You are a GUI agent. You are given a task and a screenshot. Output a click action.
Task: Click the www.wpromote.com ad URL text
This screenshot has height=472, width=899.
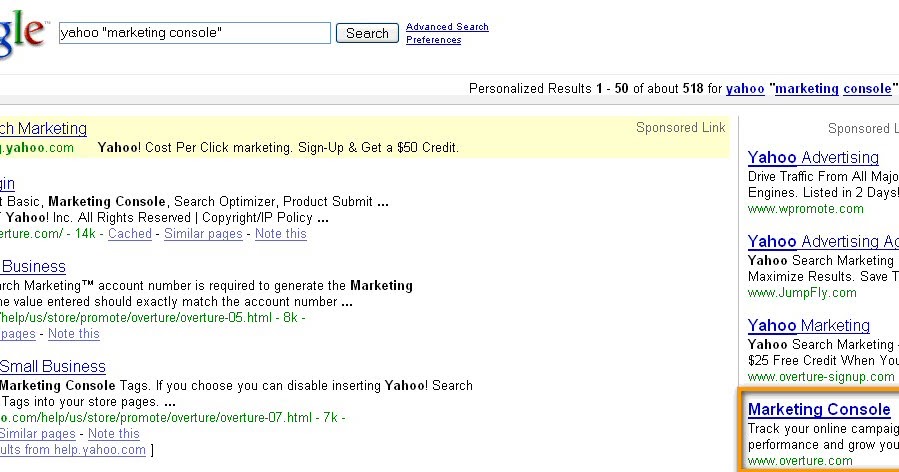pos(806,209)
